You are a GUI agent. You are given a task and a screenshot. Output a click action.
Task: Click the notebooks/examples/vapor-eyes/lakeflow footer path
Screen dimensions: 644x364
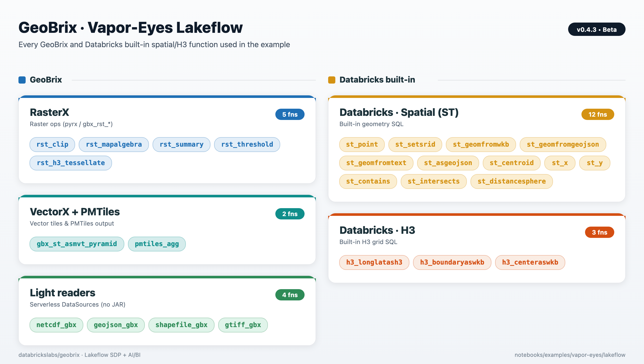pos(570,355)
